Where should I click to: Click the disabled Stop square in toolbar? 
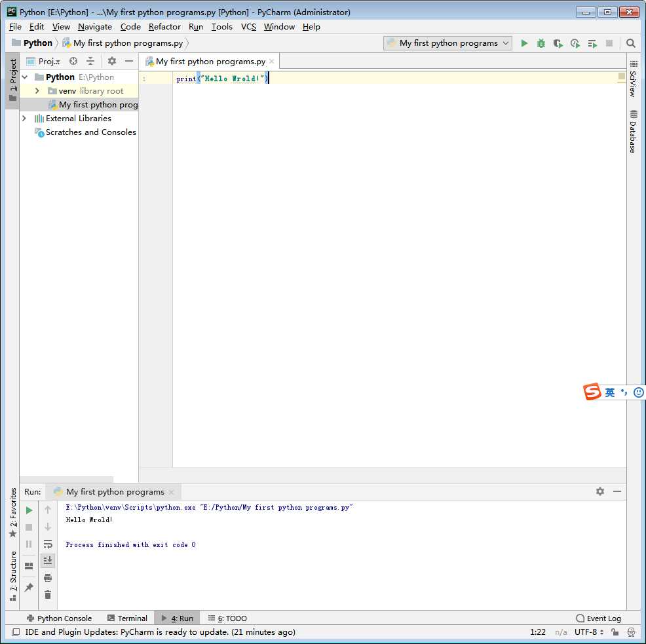[x=609, y=43]
